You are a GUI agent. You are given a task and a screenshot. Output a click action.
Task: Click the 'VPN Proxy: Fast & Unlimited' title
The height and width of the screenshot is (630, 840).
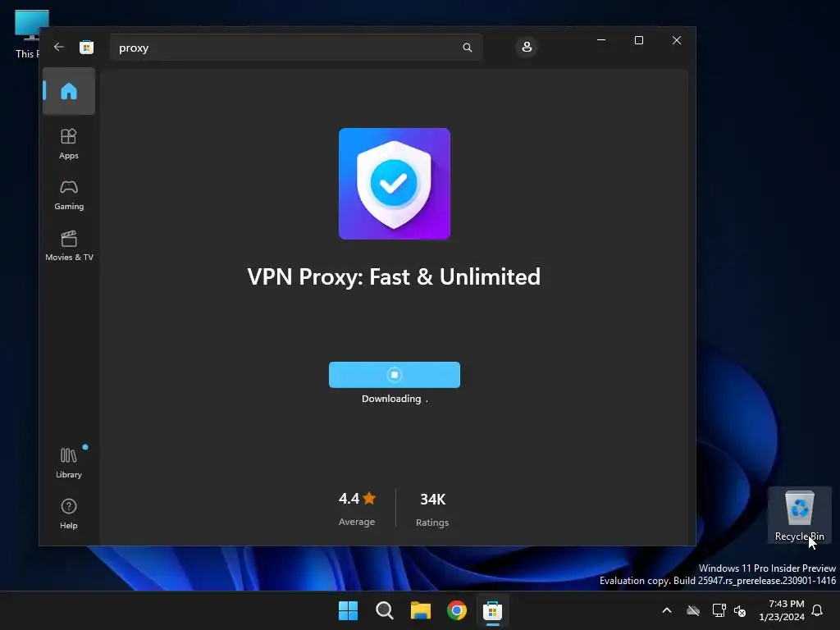[394, 277]
